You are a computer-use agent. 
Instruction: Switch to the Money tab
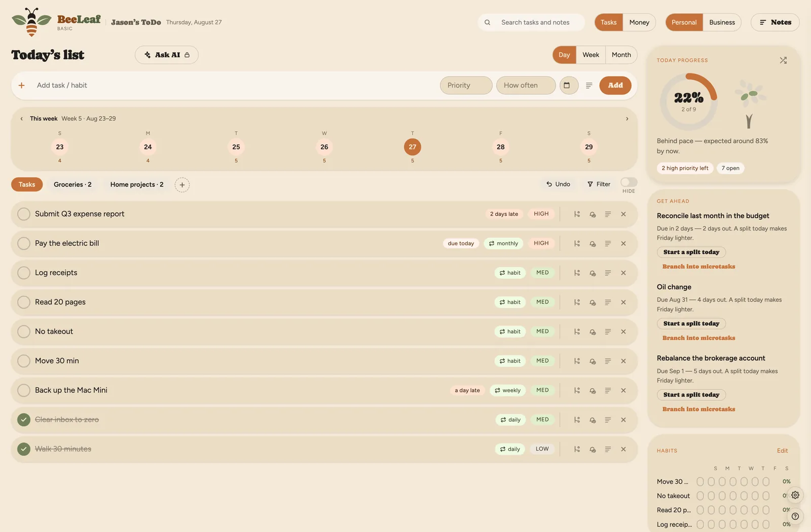[639, 22]
